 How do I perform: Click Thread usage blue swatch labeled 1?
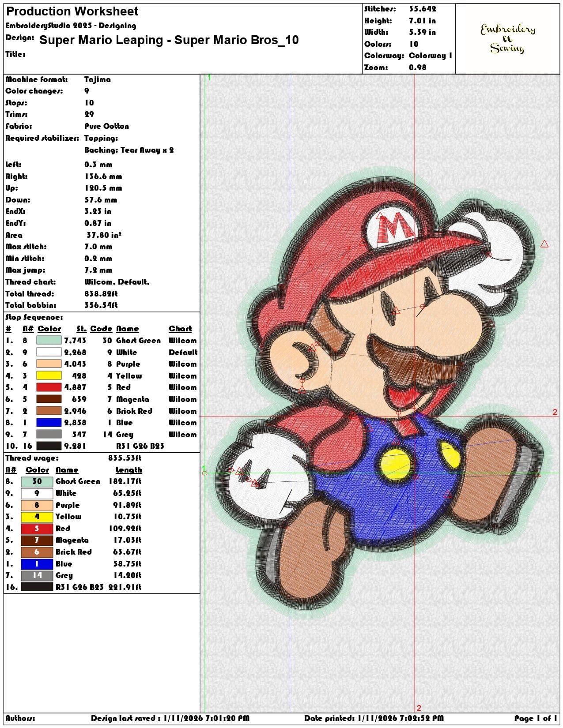37,563
